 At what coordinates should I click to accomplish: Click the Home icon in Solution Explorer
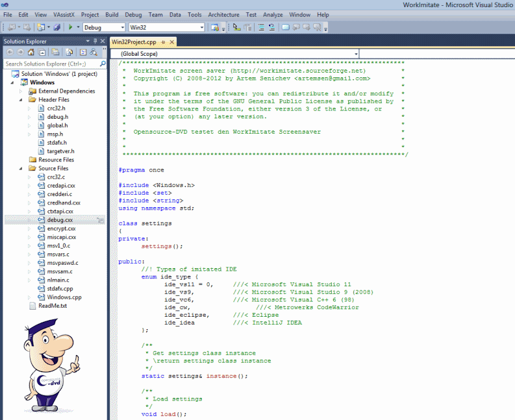coord(31,52)
